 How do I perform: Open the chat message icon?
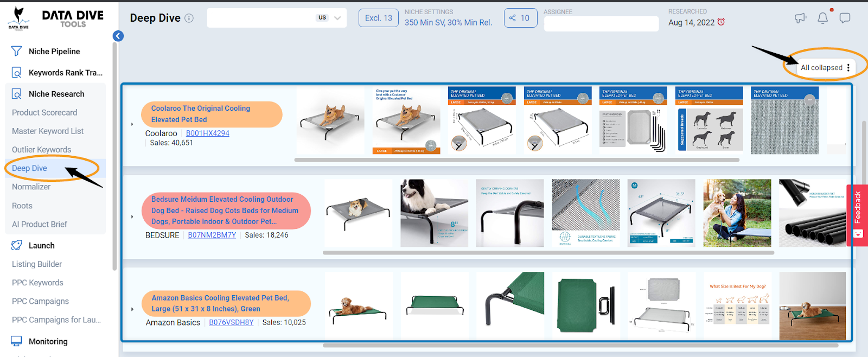point(845,18)
